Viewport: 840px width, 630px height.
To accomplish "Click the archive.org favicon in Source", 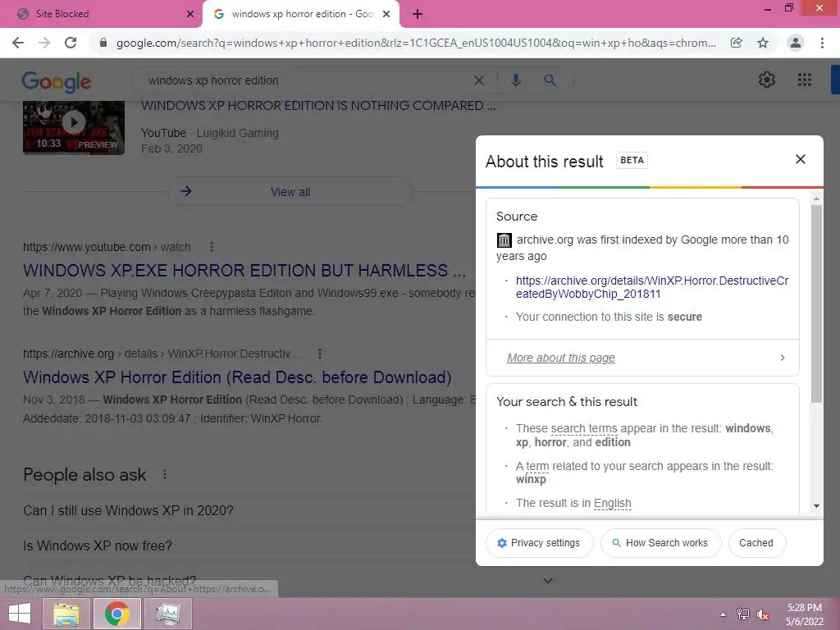I will point(504,240).
